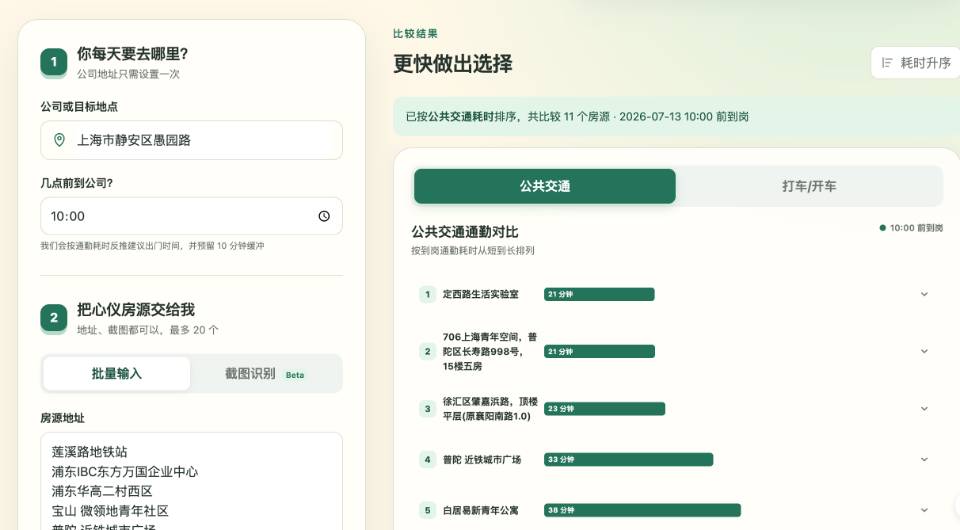This screenshot has height=530, width=960.
Task: Click the 定西路生活实验室 listing name
Action: (481, 294)
